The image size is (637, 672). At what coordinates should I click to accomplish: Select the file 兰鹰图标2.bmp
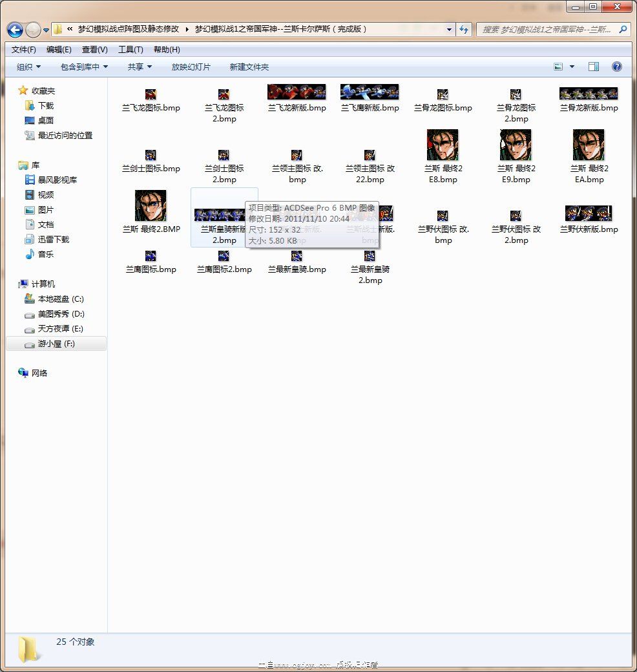(224, 263)
